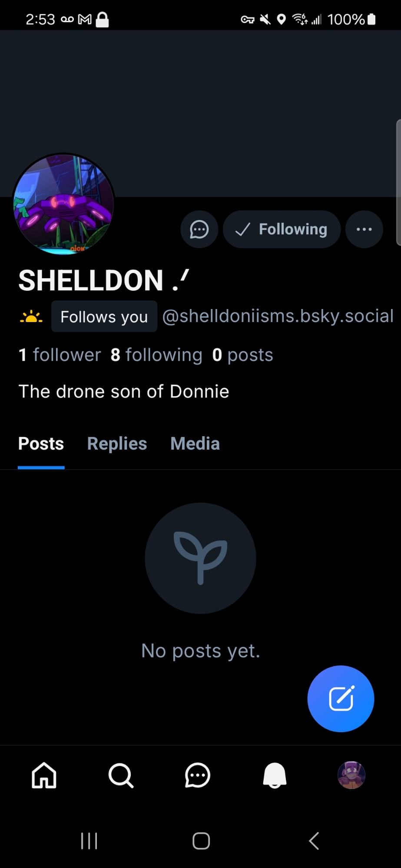Image resolution: width=401 pixels, height=868 pixels.
Task: Tap the sunrise icon beside Follows you
Action: click(x=31, y=317)
